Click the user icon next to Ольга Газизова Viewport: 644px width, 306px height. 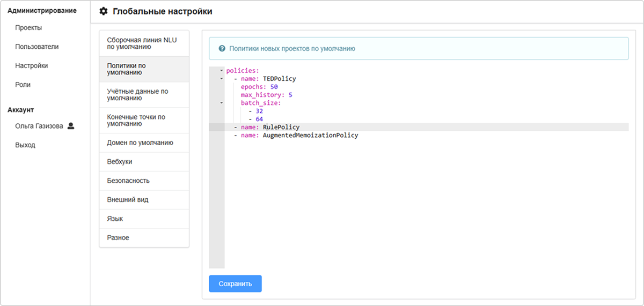click(70, 126)
